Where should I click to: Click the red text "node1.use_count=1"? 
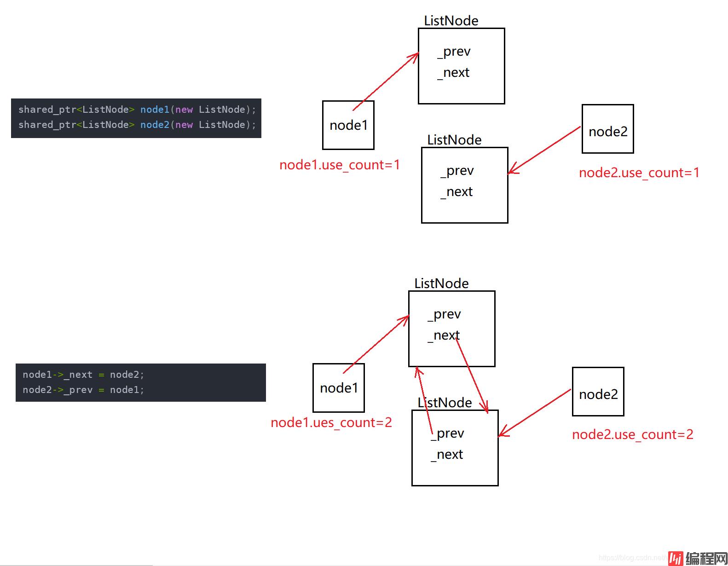click(x=340, y=165)
